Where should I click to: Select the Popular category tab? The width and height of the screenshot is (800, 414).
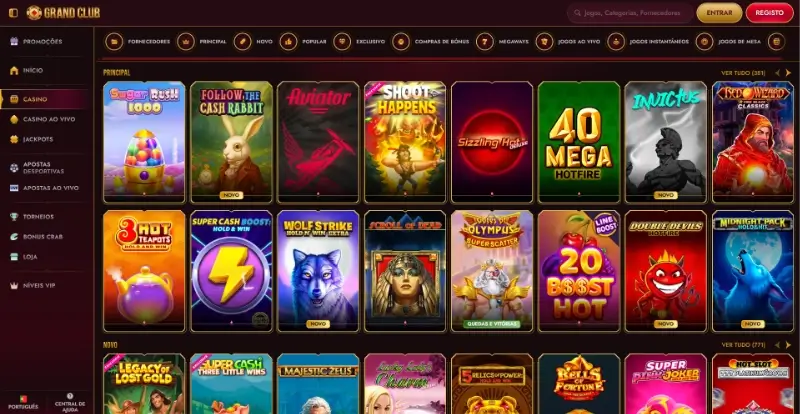[303, 41]
